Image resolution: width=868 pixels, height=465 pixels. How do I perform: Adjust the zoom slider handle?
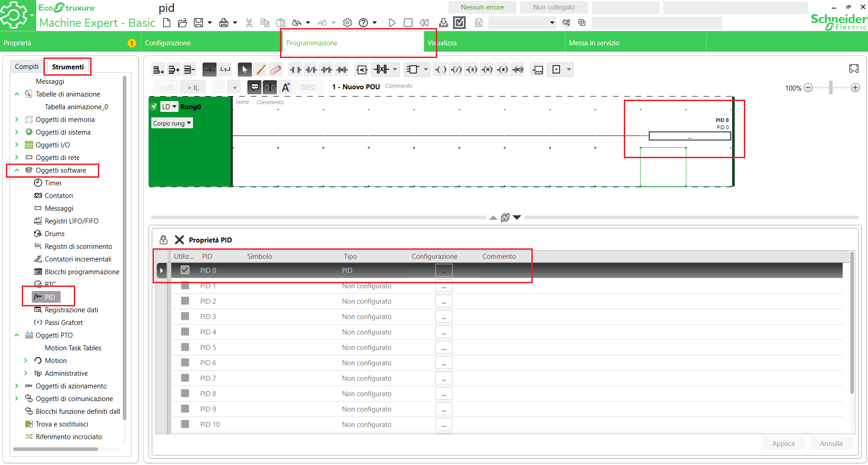click(831, 87)
